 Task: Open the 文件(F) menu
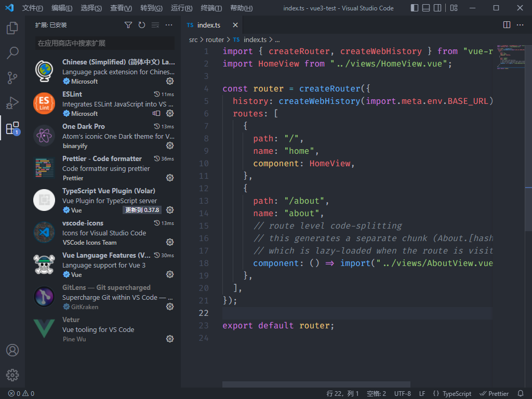pos(33,8)
